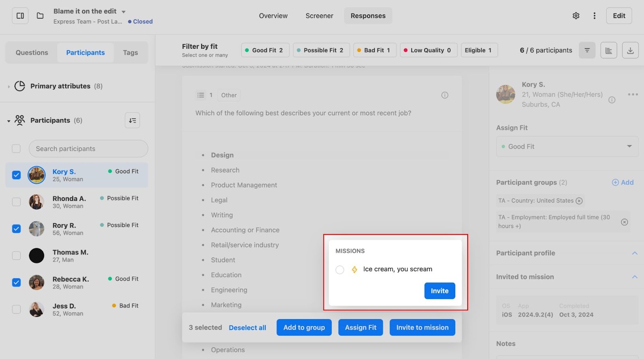Screen dimensions: 644x359
Task: Remove TA - Country: United States group
Action: [x=579, y=201]
